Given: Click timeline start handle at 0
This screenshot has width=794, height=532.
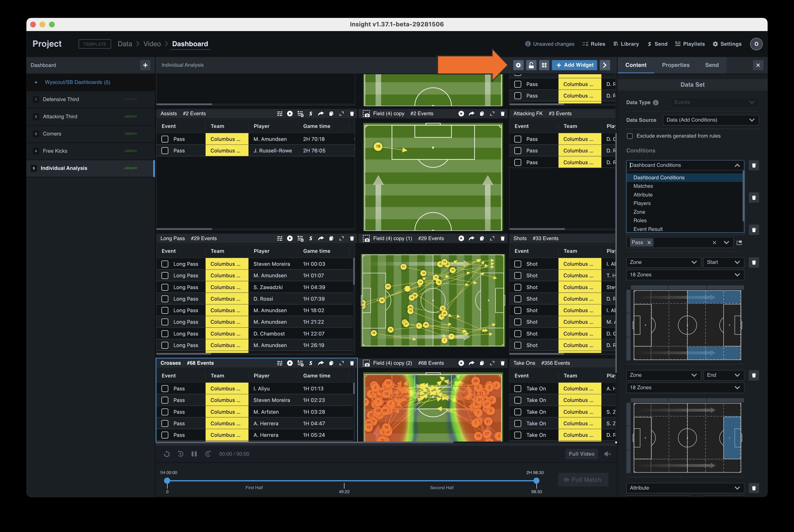Looking at the screenshot, I should tap(167, 481).
